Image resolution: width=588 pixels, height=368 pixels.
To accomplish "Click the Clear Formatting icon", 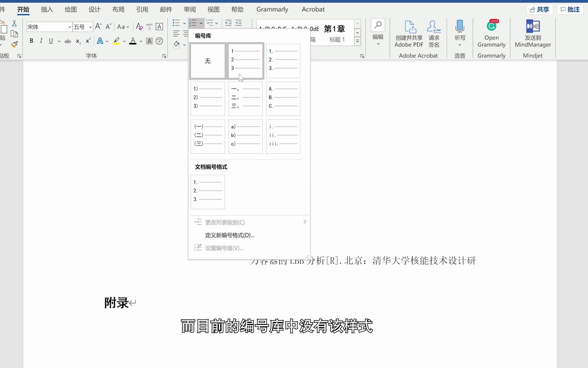I will [x=139, y=27].
